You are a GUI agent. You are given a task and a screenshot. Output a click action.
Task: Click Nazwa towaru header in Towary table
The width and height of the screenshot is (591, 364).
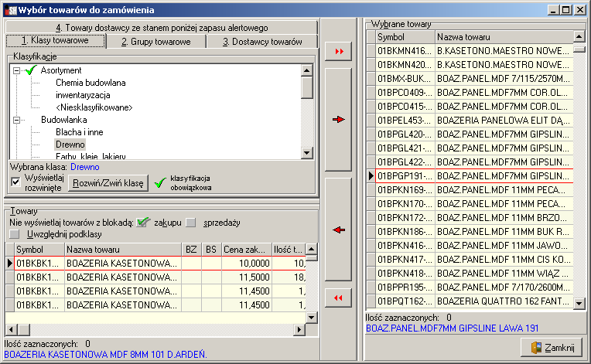click(x=123, y=250)
